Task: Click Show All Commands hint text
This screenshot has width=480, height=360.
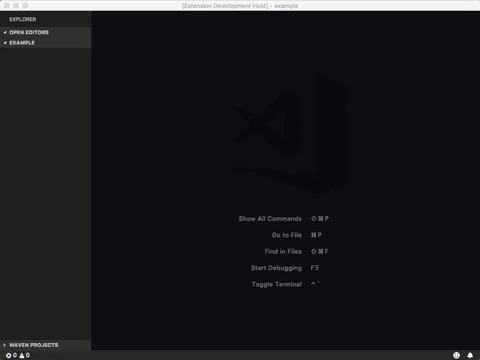Action: point(270,219)
